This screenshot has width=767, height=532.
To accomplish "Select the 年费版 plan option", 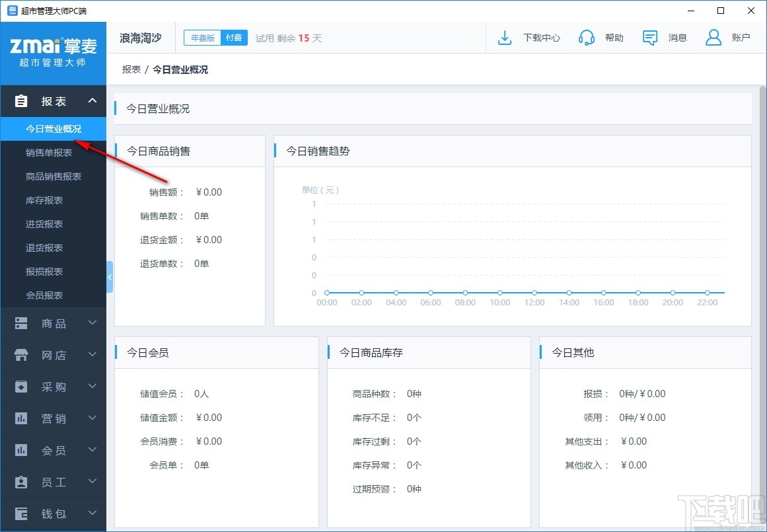I will click(203, 38).
